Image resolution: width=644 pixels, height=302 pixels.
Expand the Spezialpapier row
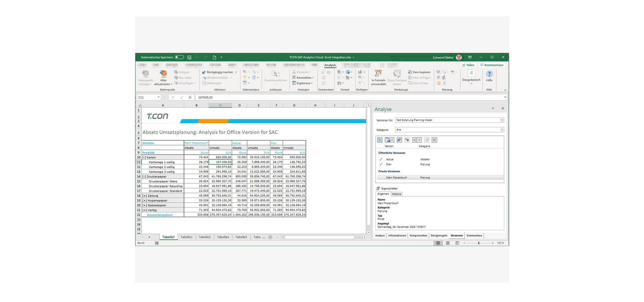144,205
